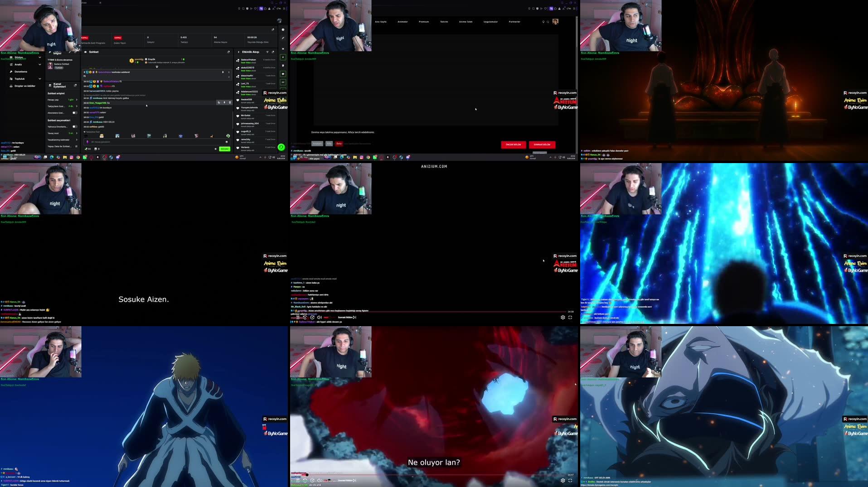The height and width of the screenshot is (487, 868).
Task: Click the green round button below activity feed
Action: (x=281, y=147)
